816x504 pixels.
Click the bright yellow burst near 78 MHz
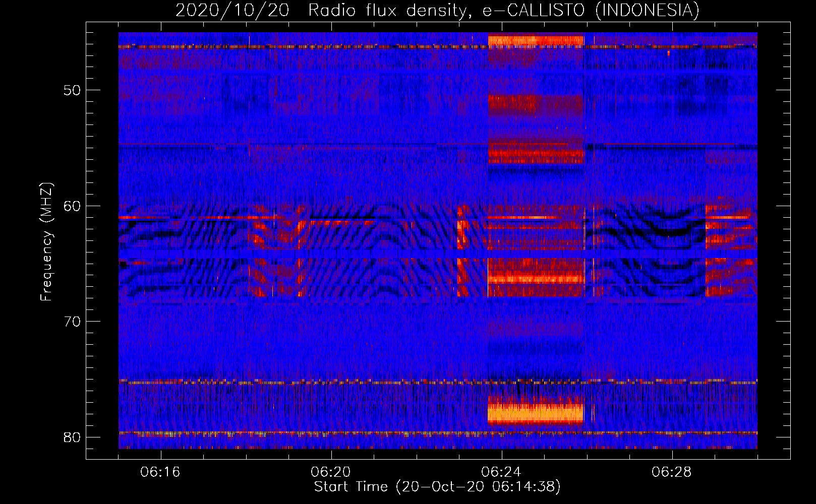point(536,413)
